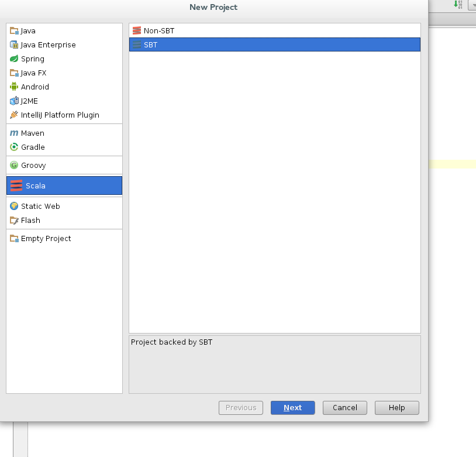Select Java Enterprise project type
Image resolution: width=476 pixels, height=457 pixels.
[49, 44]
